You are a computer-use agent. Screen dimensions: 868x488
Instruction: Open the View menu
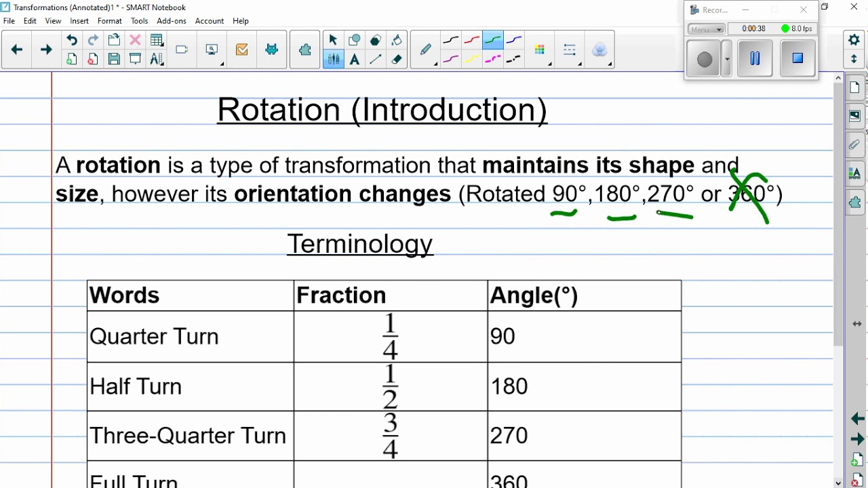[53, 21]
